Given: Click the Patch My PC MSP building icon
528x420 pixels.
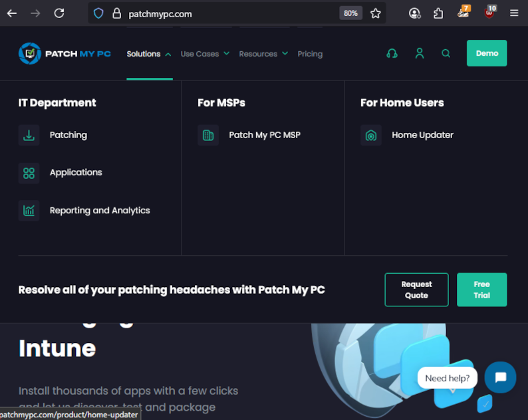Looking at the screenshot, I should coord(208,135).
